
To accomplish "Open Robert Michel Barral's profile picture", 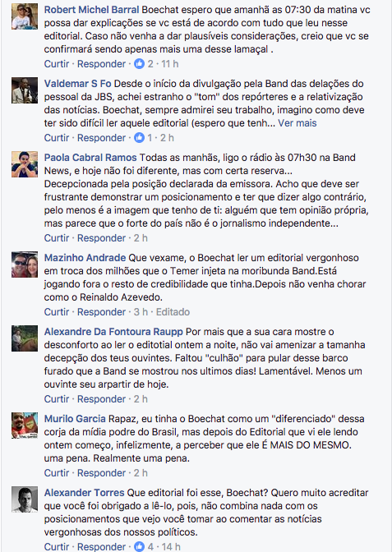I will pos(25,16).
